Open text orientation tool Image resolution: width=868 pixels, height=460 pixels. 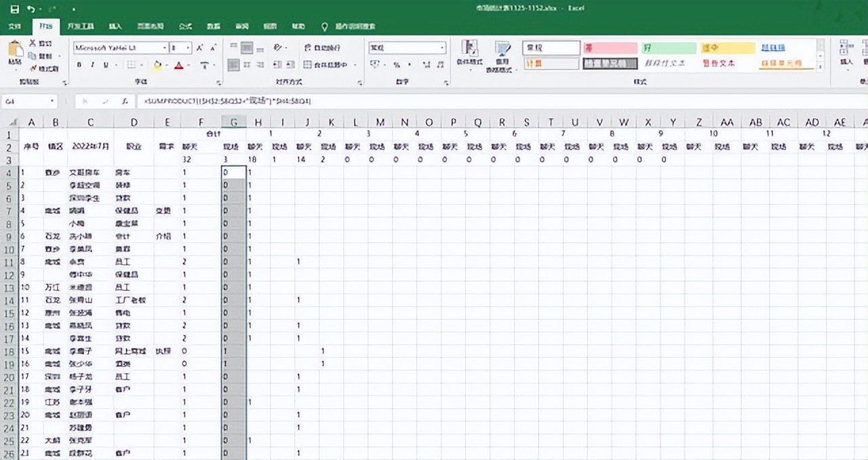pos(278,47)
